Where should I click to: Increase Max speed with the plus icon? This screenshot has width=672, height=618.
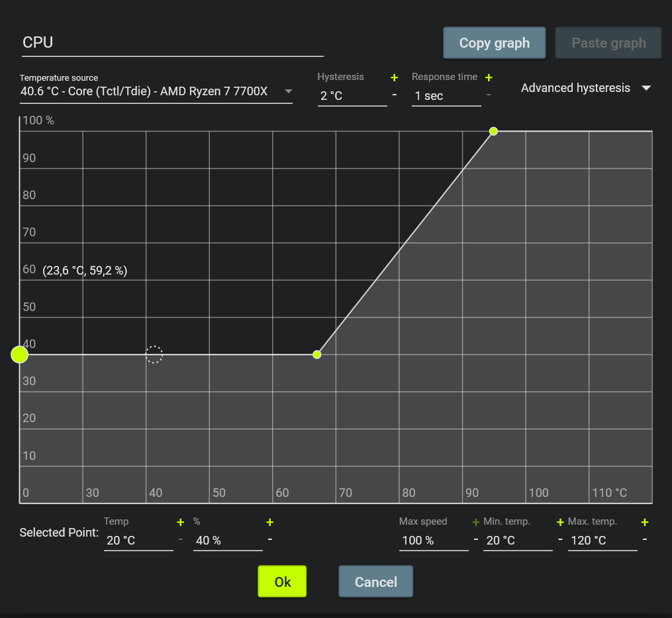tap(476, 522)
